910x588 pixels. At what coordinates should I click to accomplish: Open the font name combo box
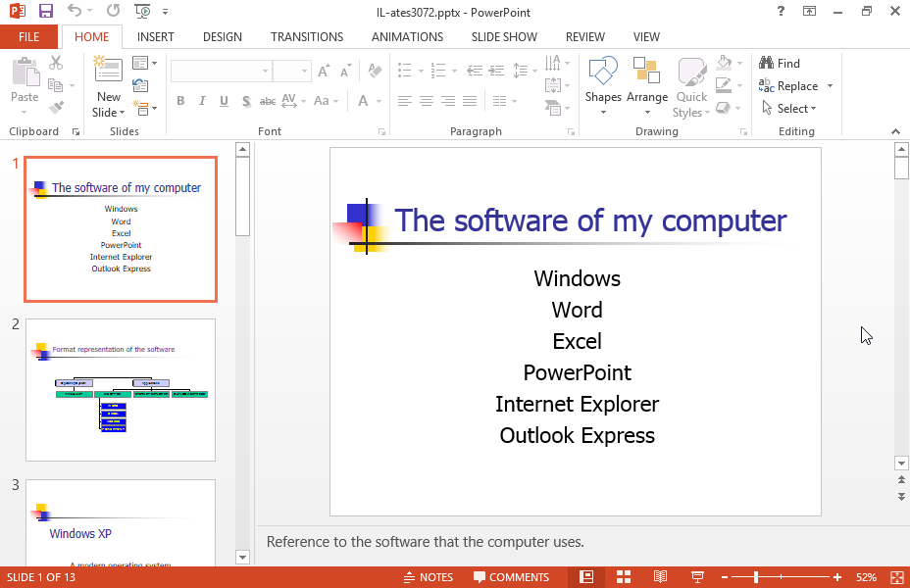click(221, 71)
